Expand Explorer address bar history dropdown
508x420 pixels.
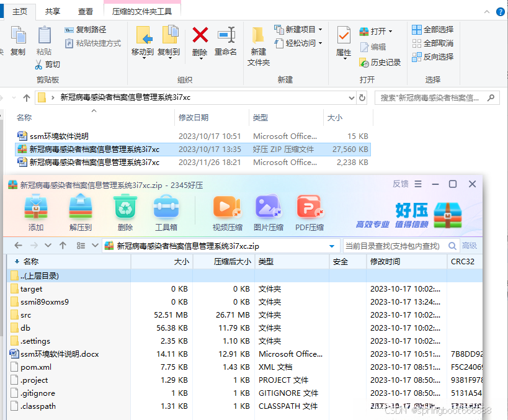[351, 97]
